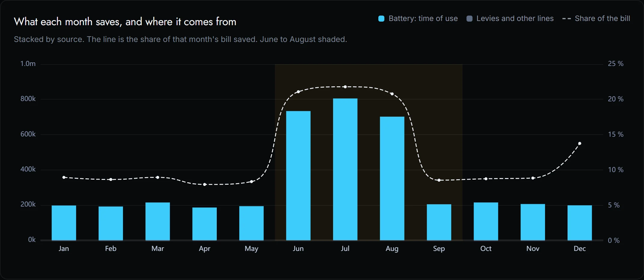Screen dimensions: 644x280
Task: Toggle the Battery: time of use legend
Action: (418, 19)
